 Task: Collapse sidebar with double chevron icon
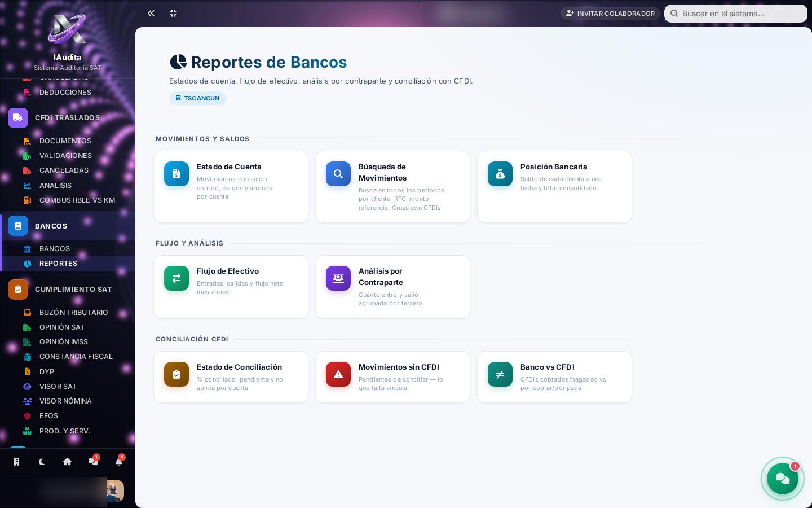point(151,13)
